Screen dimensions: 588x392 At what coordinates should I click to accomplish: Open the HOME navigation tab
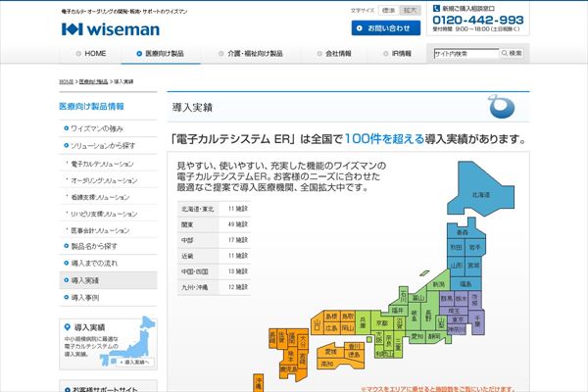[x=91, y=54]
